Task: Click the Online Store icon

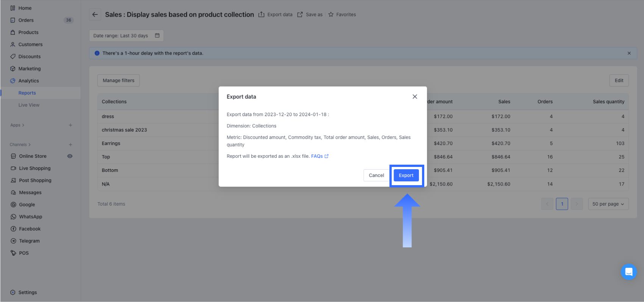Action: (x=14, y=156)
